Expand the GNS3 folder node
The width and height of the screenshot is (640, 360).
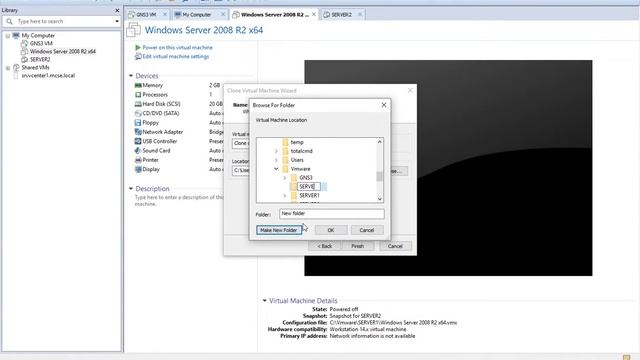pos(285,178)
